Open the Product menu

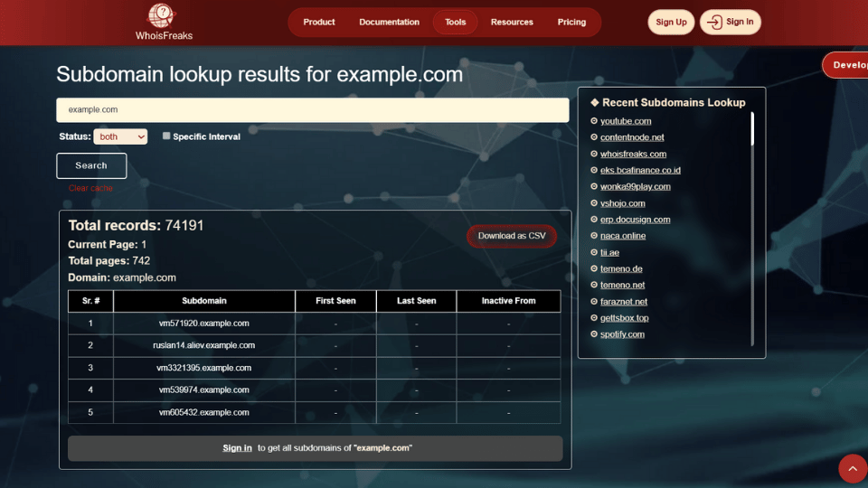click(x=319, y=23)
